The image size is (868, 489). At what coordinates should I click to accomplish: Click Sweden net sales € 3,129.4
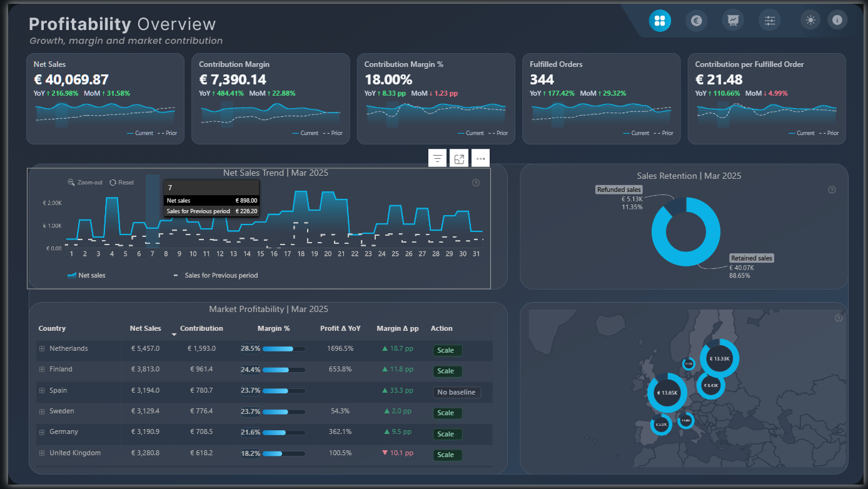145,411
